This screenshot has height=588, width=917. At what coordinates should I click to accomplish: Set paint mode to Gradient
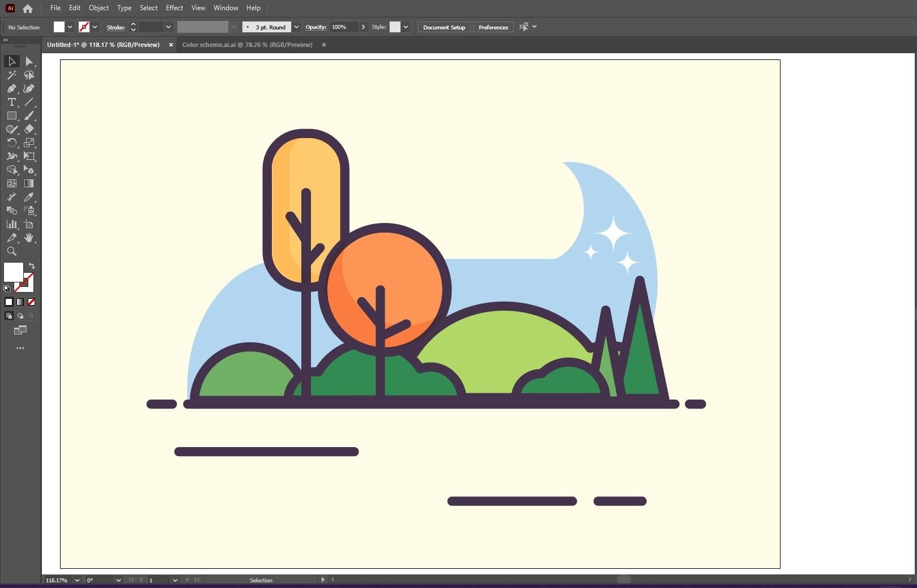pos(20,302)
